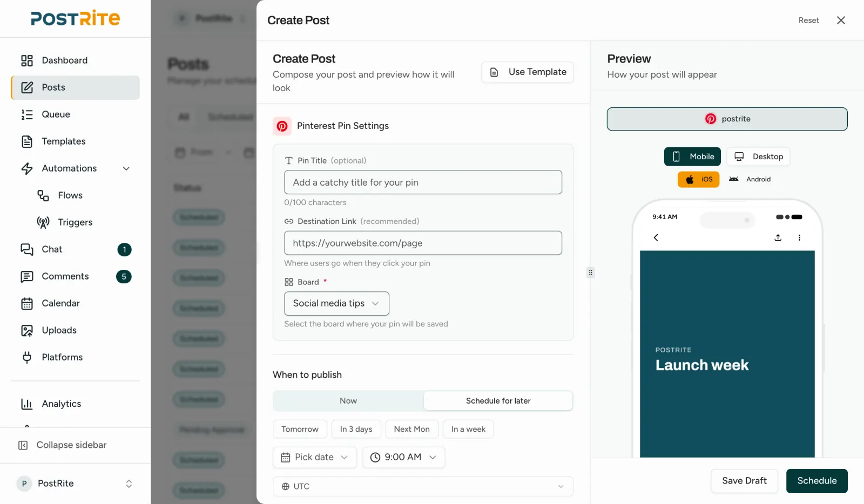
Task: Open the Pick date dropdown
Action: [x=315, y=458]
